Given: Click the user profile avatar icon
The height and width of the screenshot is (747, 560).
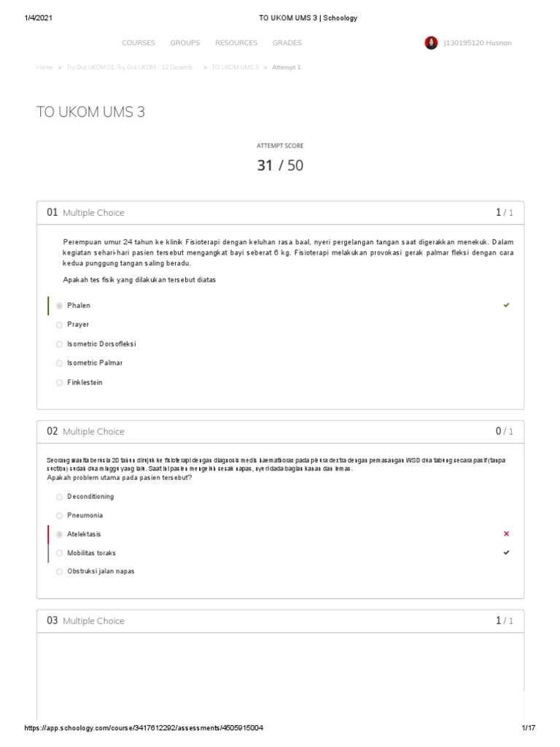Looking at the screenshot, I should [x=431, y=43].
